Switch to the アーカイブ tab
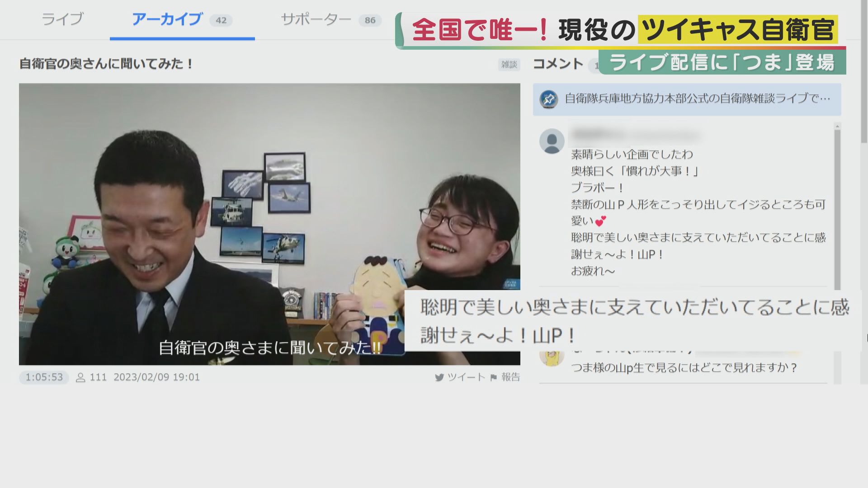 (167, 19)
